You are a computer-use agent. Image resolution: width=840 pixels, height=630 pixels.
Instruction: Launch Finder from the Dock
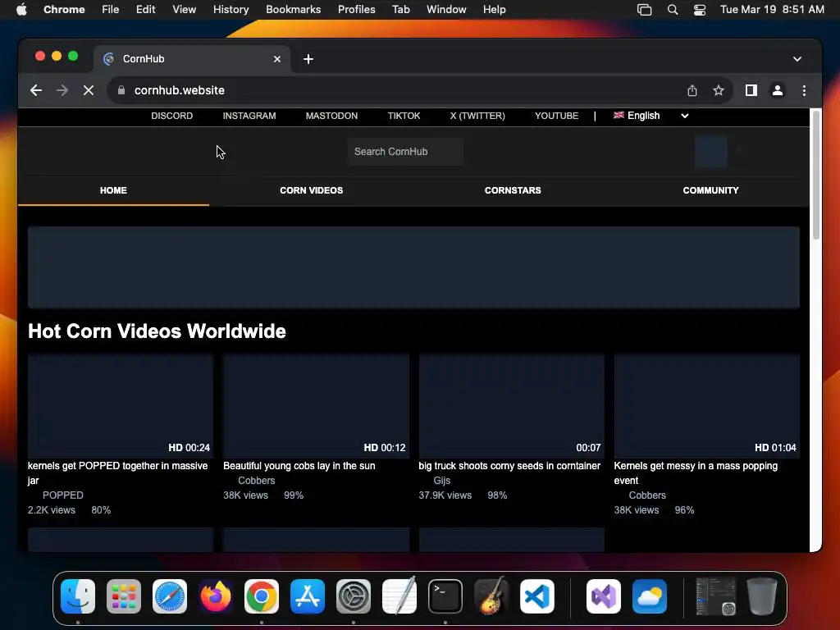tap(78, 596)
